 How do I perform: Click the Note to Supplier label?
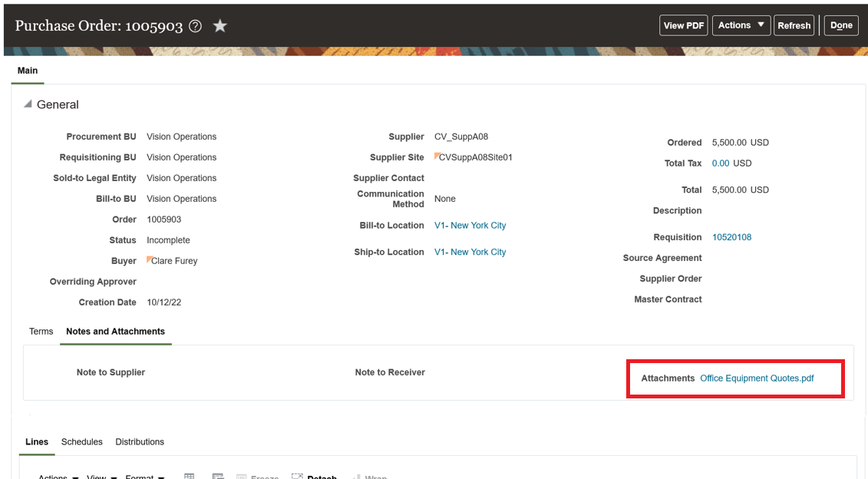111,372
